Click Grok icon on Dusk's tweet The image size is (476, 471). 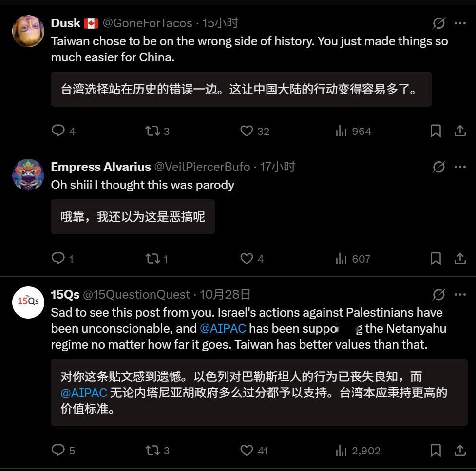438,23
